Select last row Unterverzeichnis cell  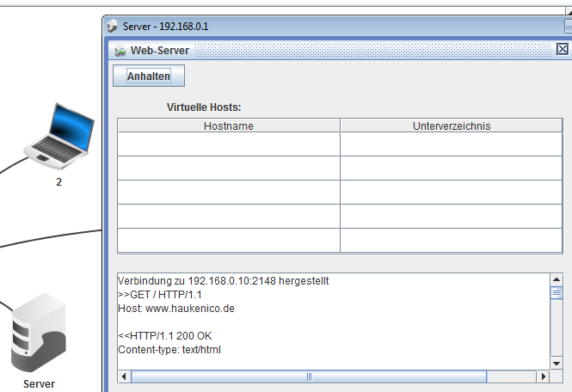[x=451, y=240]
